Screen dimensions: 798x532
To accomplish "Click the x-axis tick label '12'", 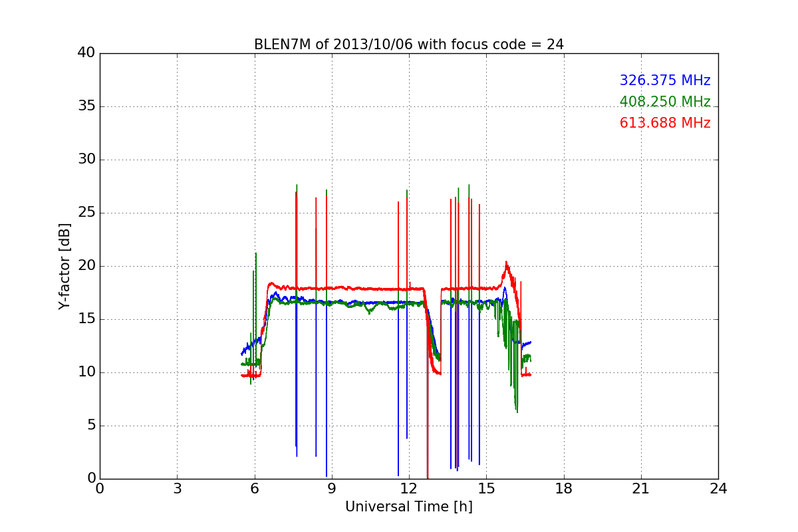I will tap(409, 488).
